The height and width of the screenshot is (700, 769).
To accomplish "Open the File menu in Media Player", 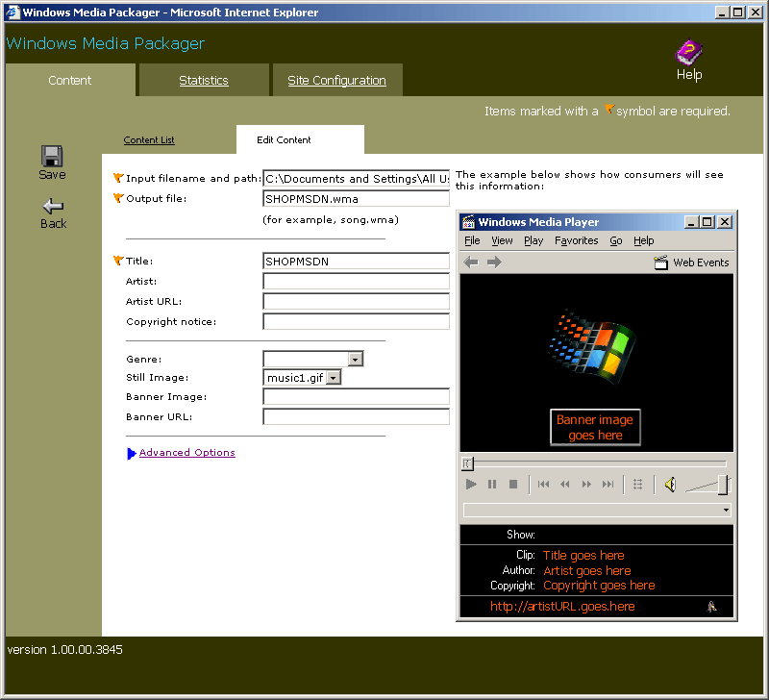I will tap(472, 240).
